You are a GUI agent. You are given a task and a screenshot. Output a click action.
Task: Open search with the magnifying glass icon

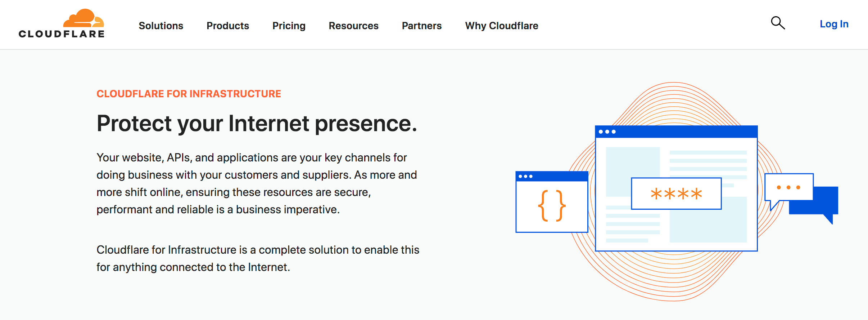pos(778,23)
